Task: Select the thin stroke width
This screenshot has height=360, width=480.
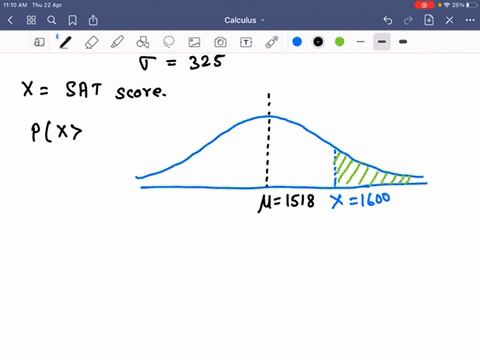Action: (x=361, y=42)
